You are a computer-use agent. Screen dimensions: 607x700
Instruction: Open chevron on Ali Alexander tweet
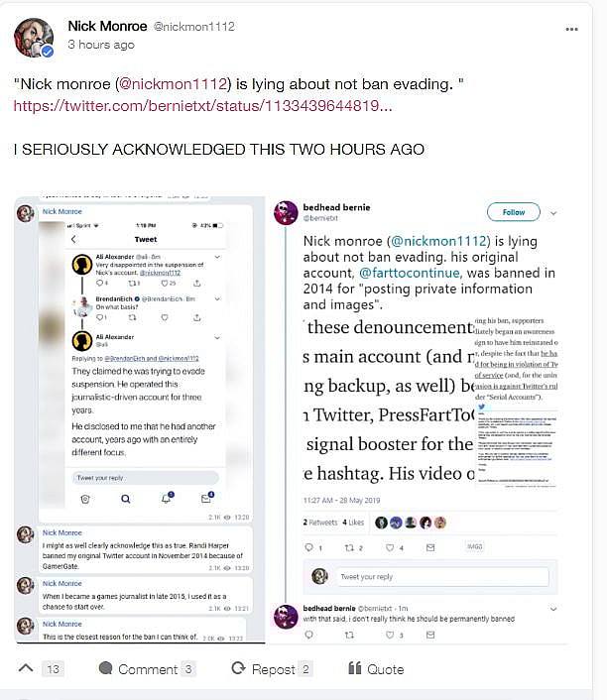pos(217,257)
